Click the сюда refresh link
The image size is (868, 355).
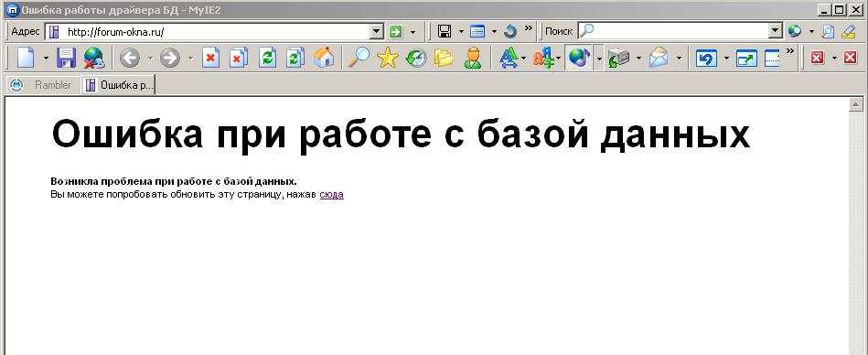pyautogui.click(x=332, y=194)
